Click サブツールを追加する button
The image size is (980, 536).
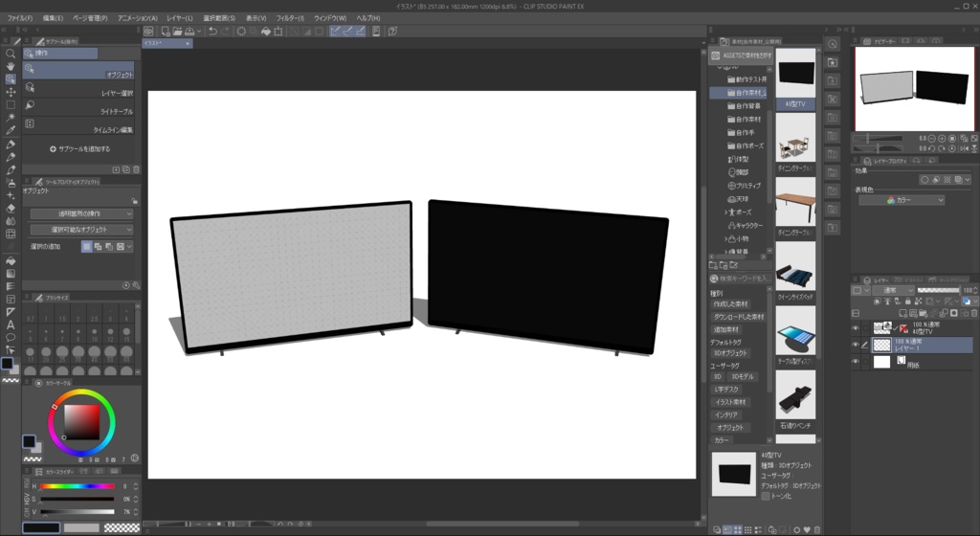pos(79,149)
